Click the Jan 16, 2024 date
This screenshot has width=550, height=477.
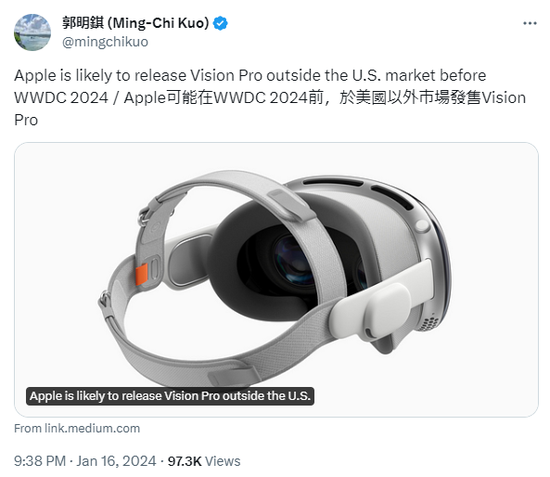tap(116, 461)
